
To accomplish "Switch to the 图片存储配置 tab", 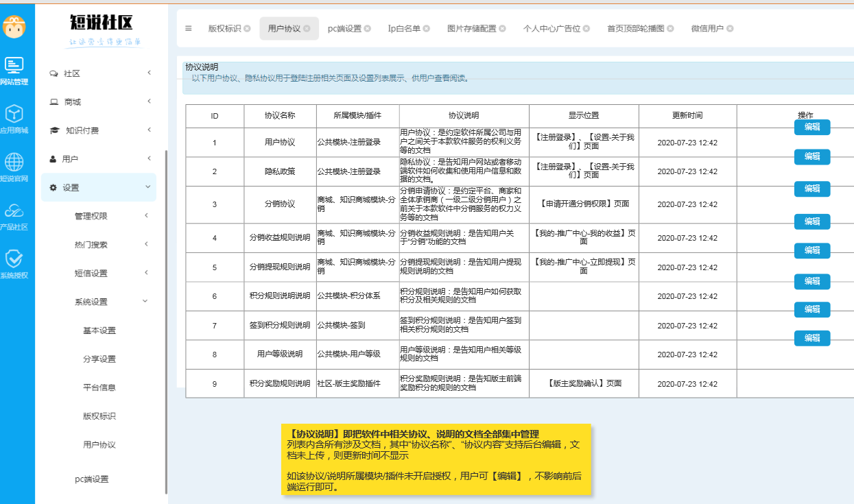I will [471, 29].
